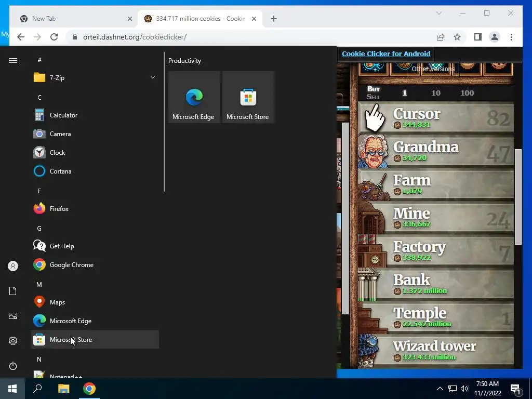This screenshot has height=399, width=532.
Task: Click the network icon in system tray
Action: tap(453, 389)
